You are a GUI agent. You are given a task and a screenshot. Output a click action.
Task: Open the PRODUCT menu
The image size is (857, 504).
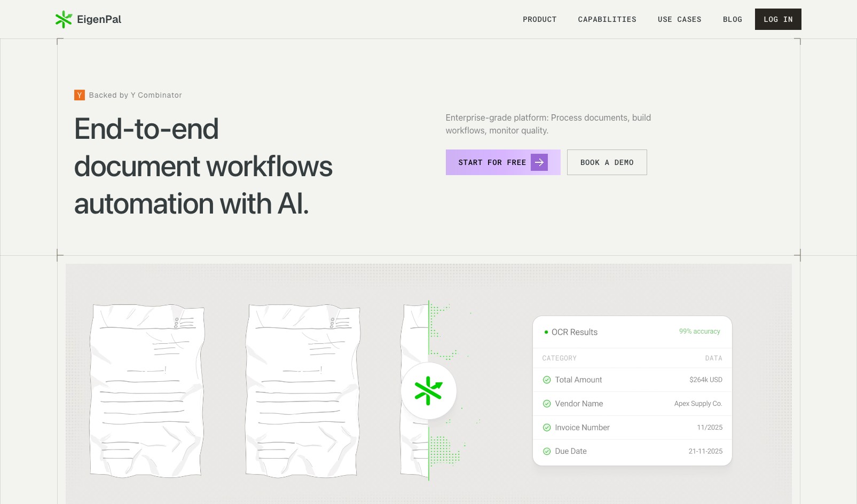tap(539, 19)
